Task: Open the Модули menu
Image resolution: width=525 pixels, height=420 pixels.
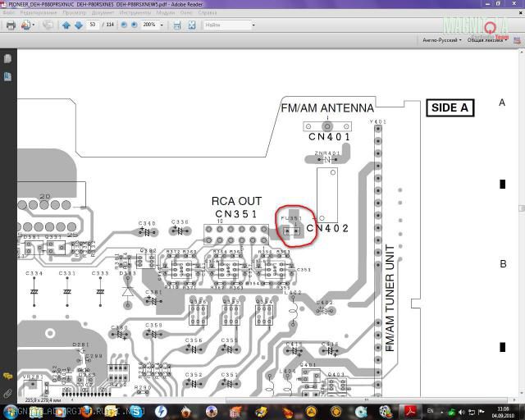Action: 166,13
